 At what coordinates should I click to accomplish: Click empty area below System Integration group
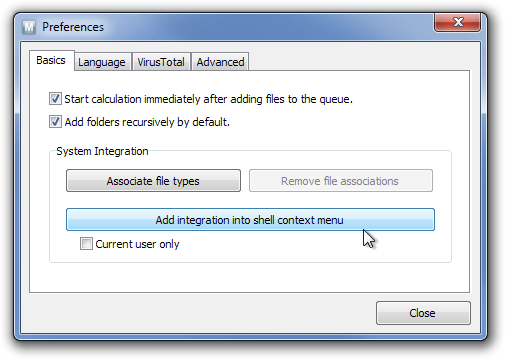(x=250, y=277)
